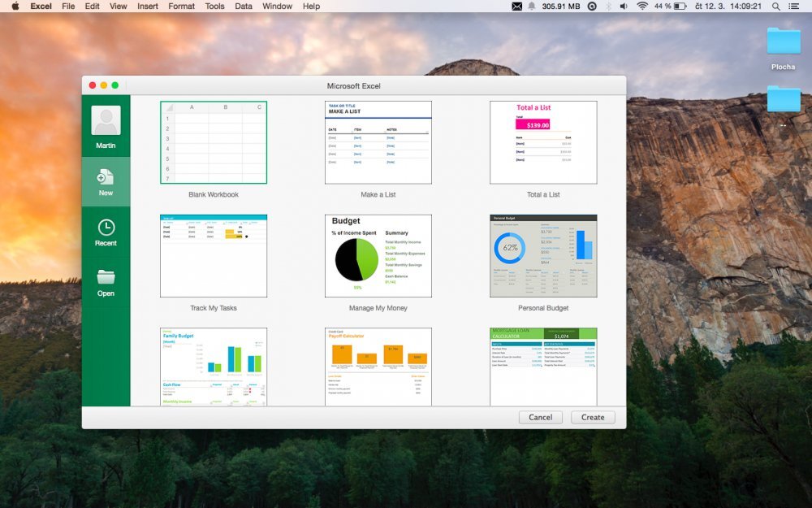
Task: Select the Blank Workbook template
Action: coord(214,141)
